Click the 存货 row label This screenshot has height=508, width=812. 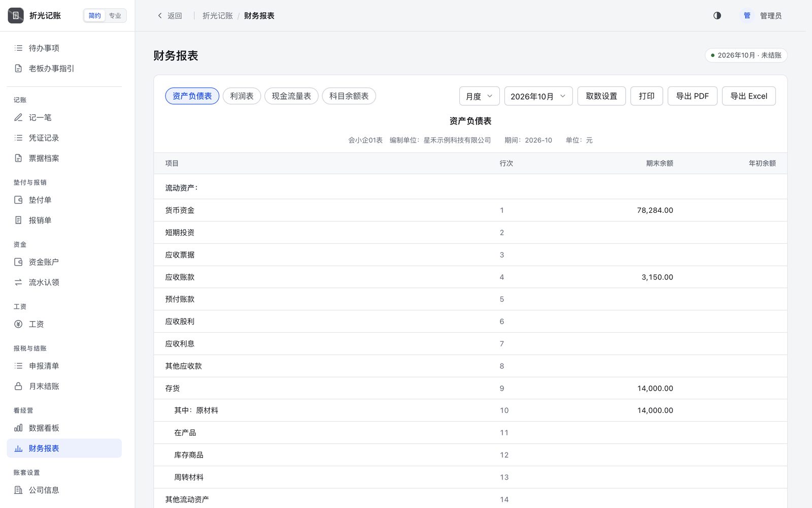click(x=173, y=388)
